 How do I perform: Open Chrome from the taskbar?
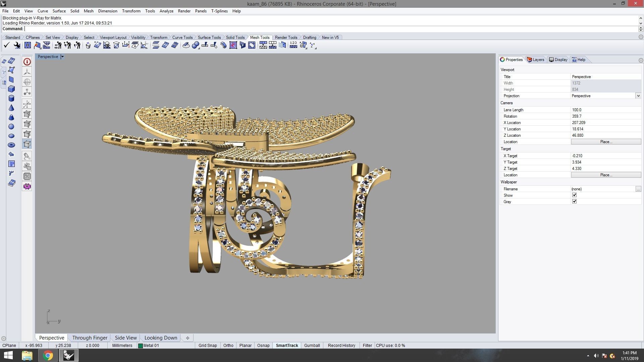48,355
